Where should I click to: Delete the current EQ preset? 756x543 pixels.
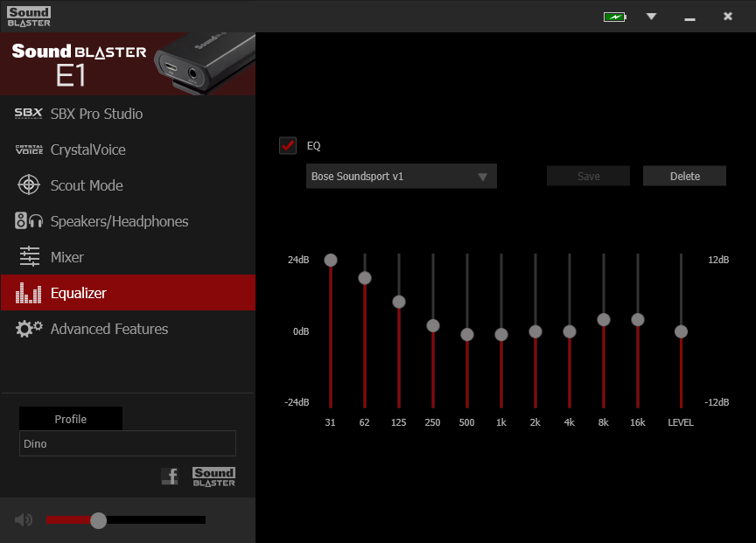[x=684, y=176]
